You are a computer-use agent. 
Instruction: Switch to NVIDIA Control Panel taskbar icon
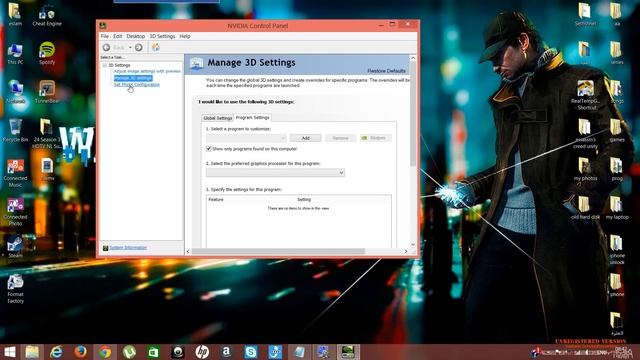coord(348,352)
